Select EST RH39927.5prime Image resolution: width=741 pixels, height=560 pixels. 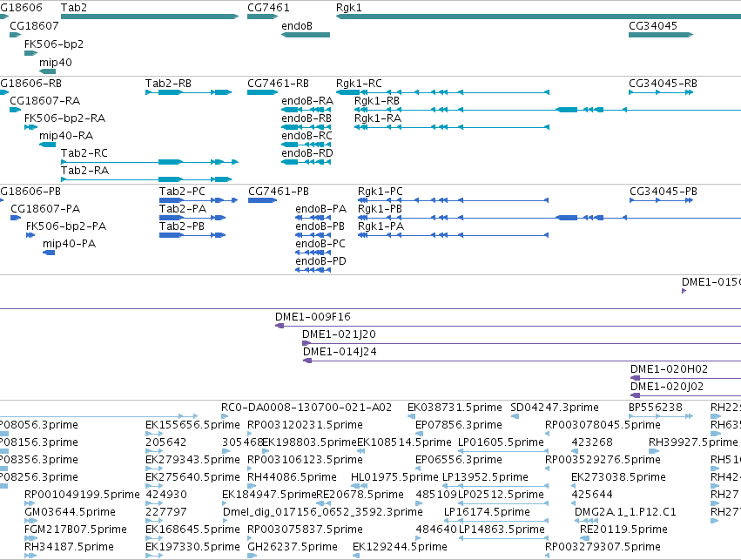[693, 442]
